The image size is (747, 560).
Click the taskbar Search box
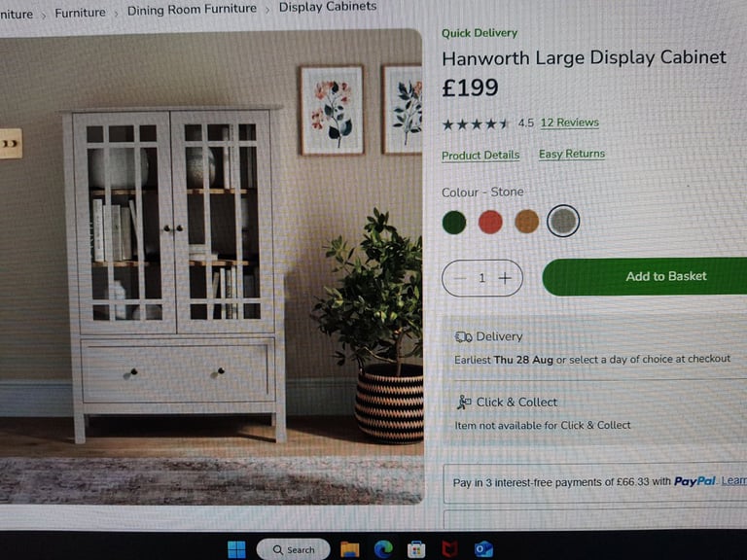[x=294, y=549]
